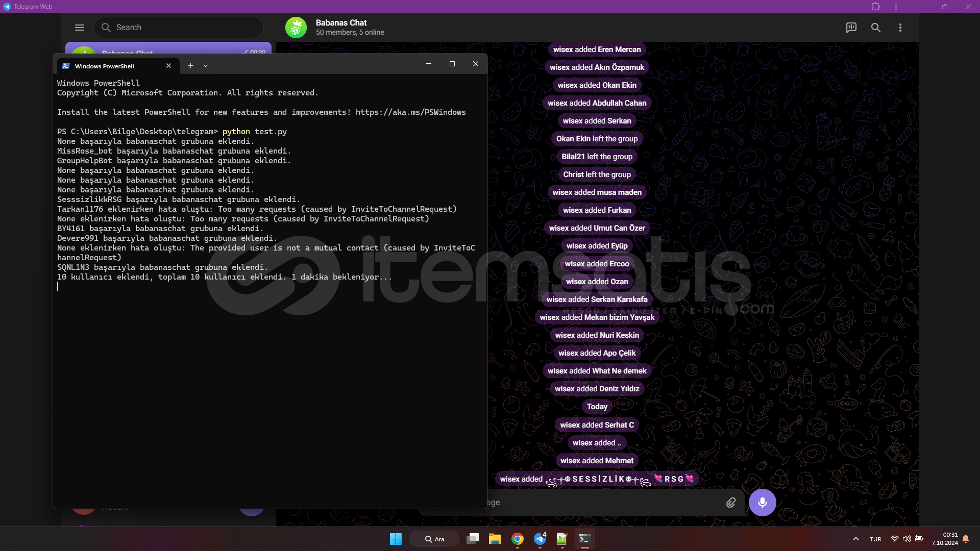
Task: Click the attach file paperclip icon
Action: [731, 503]
